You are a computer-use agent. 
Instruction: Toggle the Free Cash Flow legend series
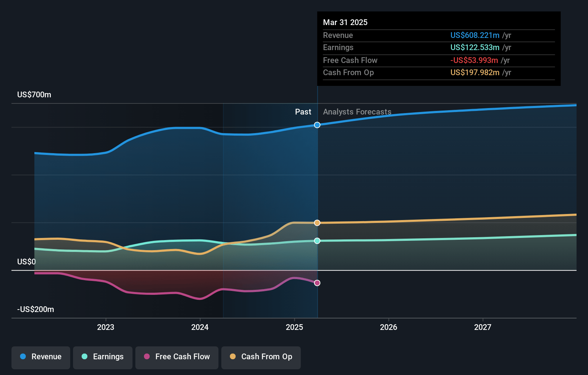(x=177, y=357)
